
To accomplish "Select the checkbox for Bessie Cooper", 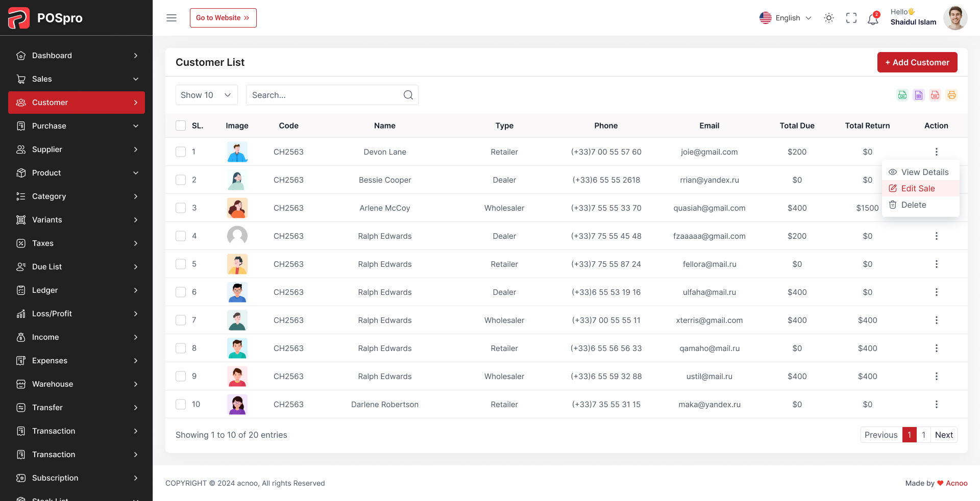I will tap(181, 180).
